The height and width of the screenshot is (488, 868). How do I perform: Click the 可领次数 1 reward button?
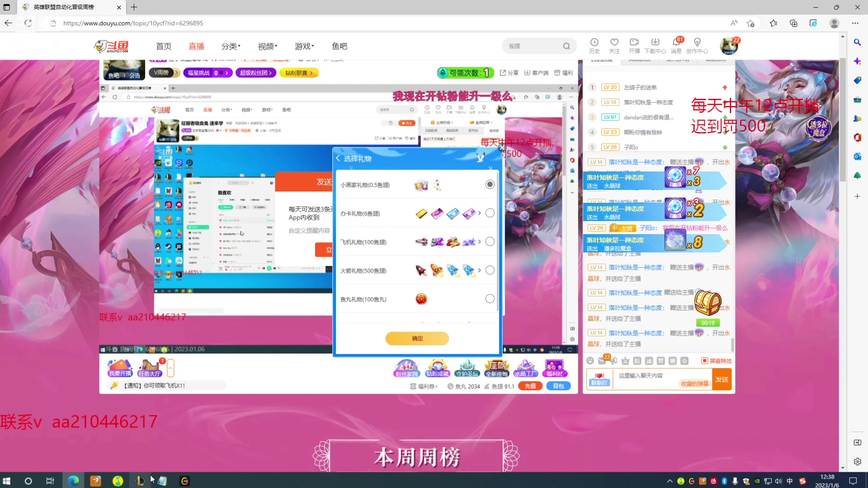tap(465, 73)
